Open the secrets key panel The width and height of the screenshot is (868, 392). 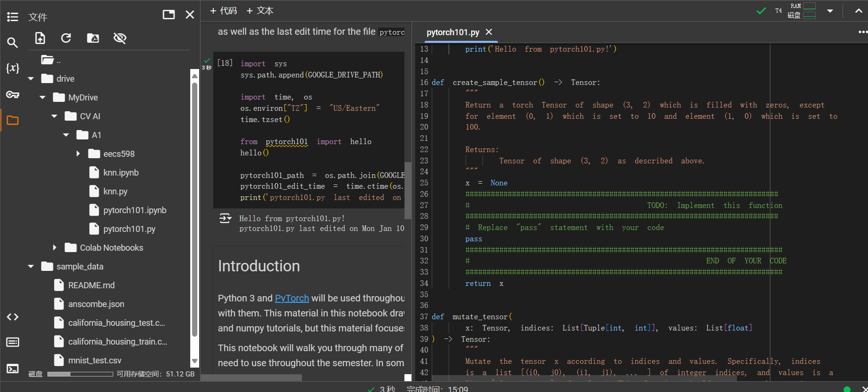tap(13, 94)
